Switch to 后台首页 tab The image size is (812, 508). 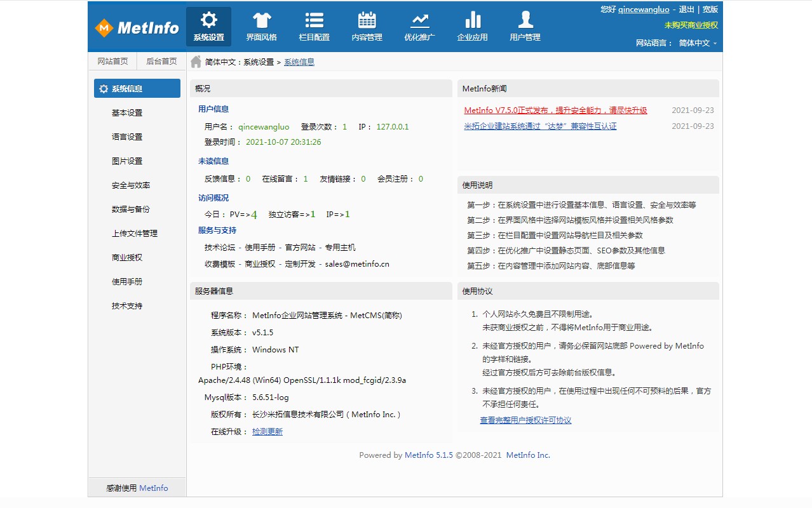tap(161, 62)
